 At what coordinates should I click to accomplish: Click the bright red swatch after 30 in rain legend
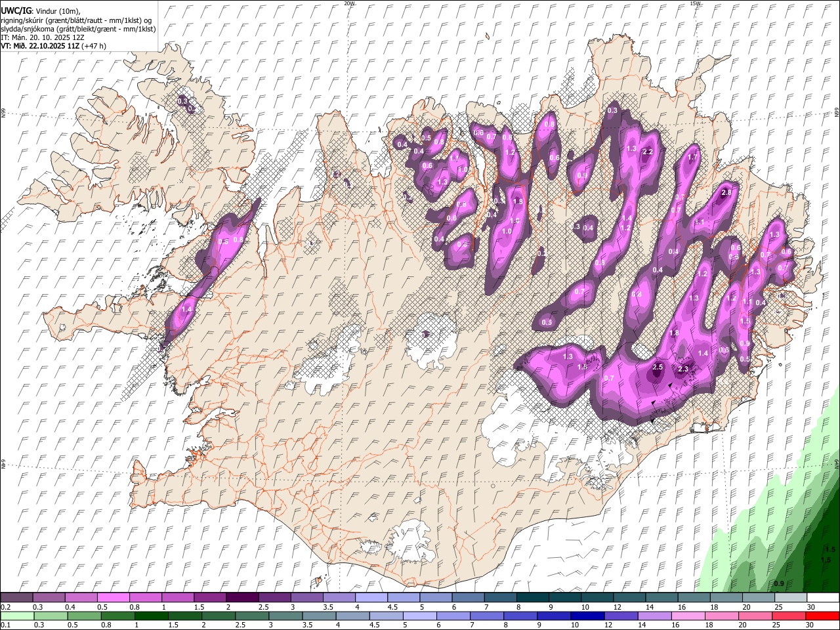pyautogui.click(x=822, y=616)
